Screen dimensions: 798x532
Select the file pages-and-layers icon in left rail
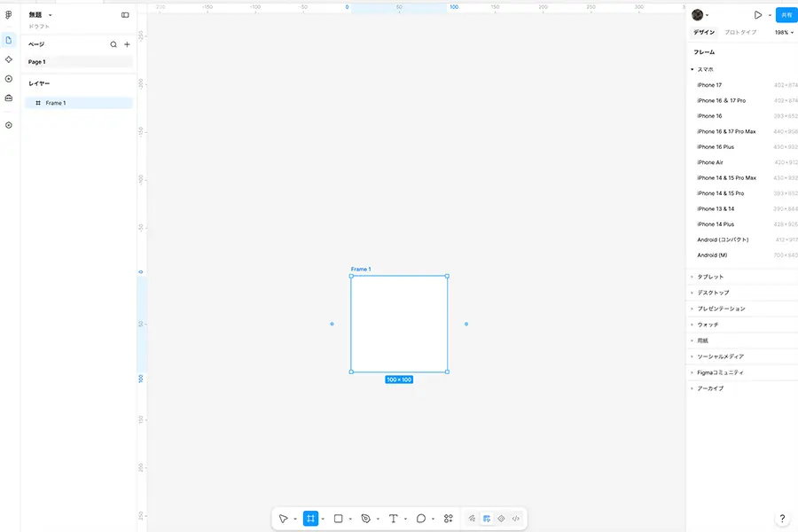(9, 40)
